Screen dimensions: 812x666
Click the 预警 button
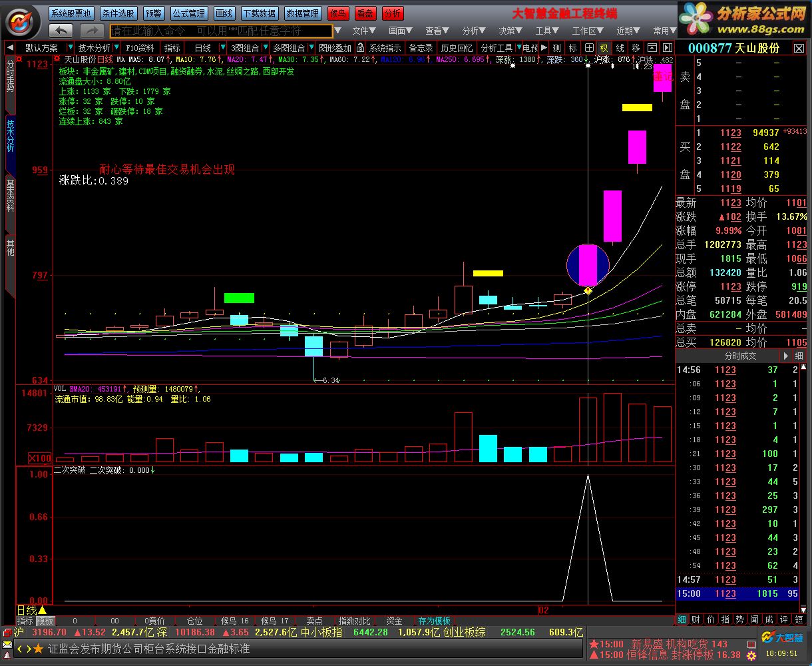point(153,13)
